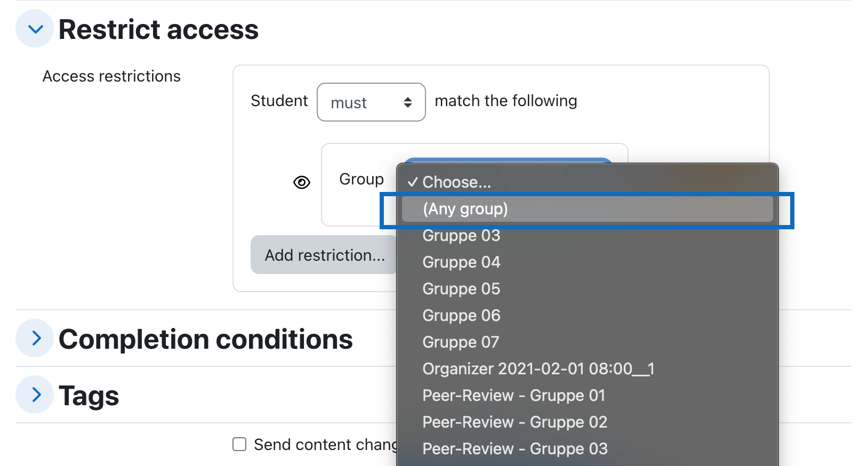Image resolution: width=868 pixels, height=466 pixels.
Task: Expand the Completion conditions section
Action: [x=35, y=338]
